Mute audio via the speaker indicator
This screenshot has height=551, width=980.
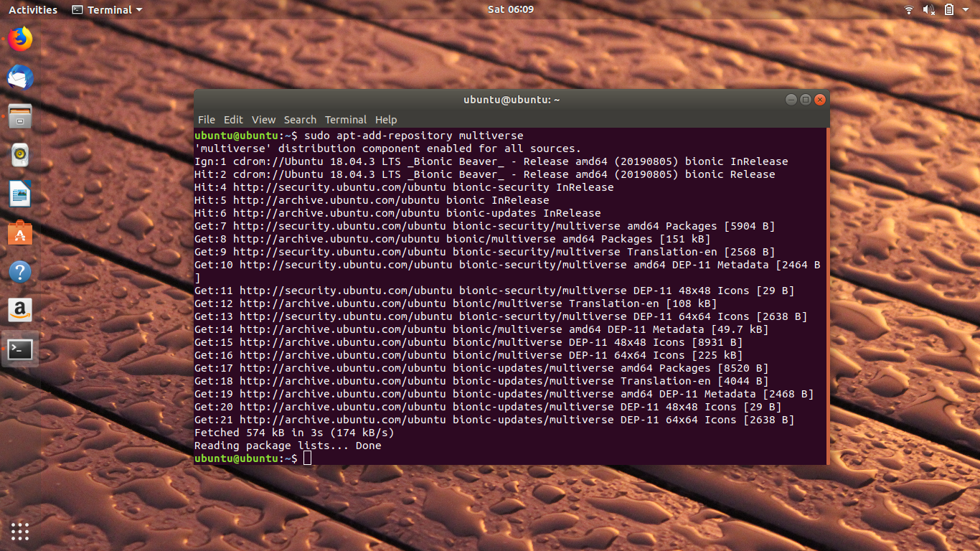[x=928, y=9]
